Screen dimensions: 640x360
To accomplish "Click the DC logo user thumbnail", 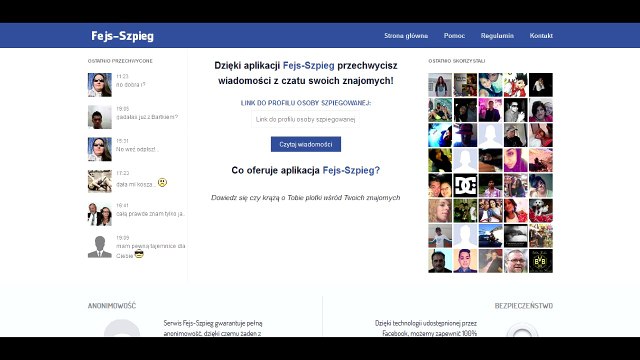I will (465, 185).
